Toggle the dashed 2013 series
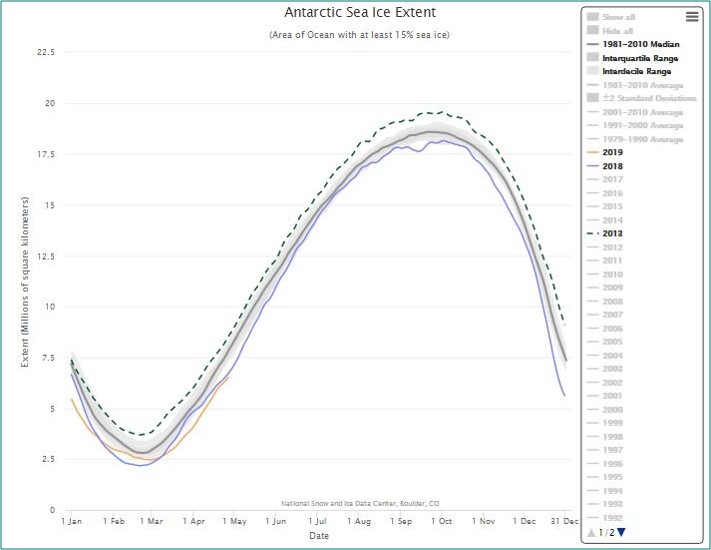Viewport: 711px width, 550px height. pos(612,233)
